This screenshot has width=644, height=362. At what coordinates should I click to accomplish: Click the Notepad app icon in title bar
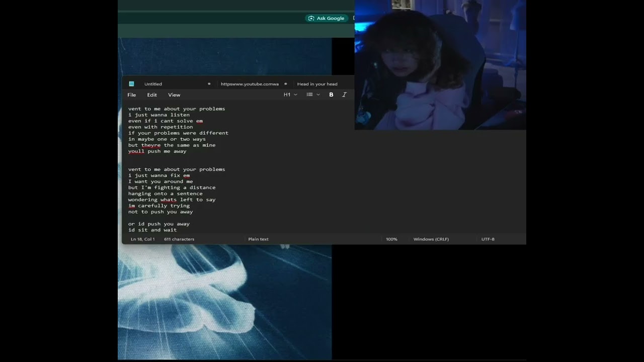click(x=131, y=84)
